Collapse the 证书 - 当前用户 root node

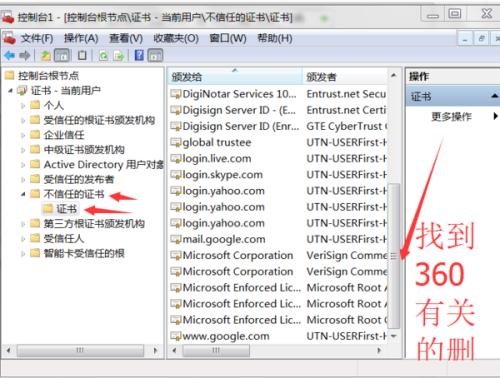pyautogui.click(x=10, y=90)
